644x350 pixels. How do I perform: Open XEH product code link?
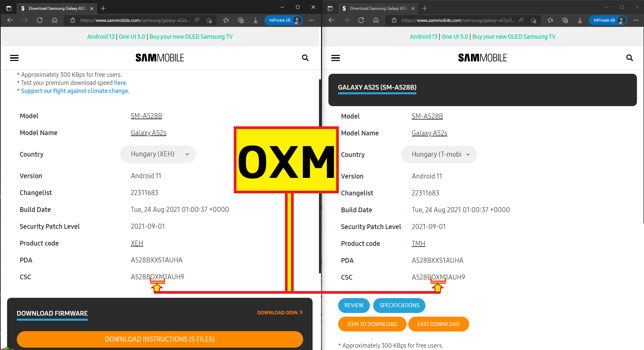tap(137, 243)
